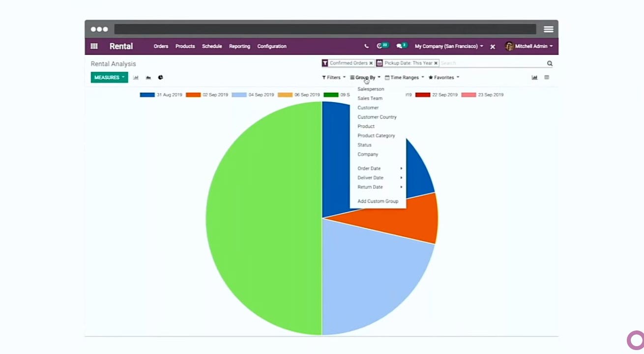644x354 pixels.
Task: Toggle the 22 Sep 2019 legend swatch
Action: click(x=423, y=95)
